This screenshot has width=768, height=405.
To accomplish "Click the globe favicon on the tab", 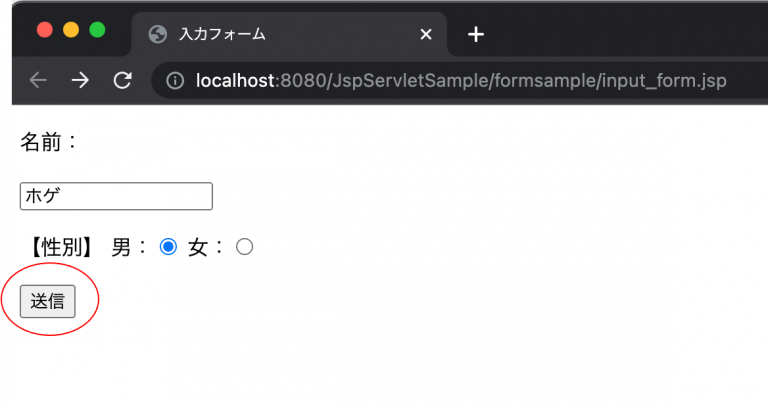I will (157, 34).
